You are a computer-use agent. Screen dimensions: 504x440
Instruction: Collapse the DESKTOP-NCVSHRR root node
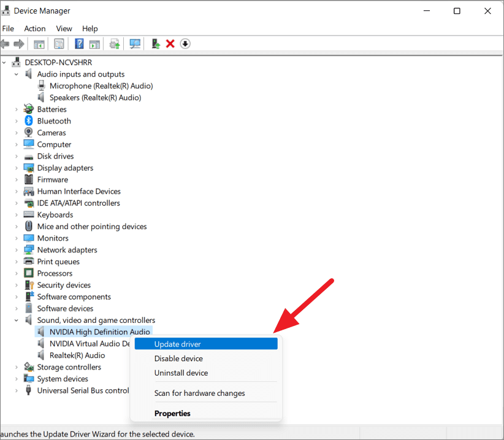(4, 63)
